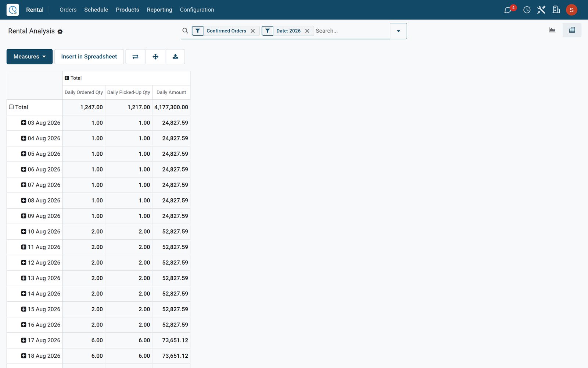Open the user avatar menu

tap(571, 10)
